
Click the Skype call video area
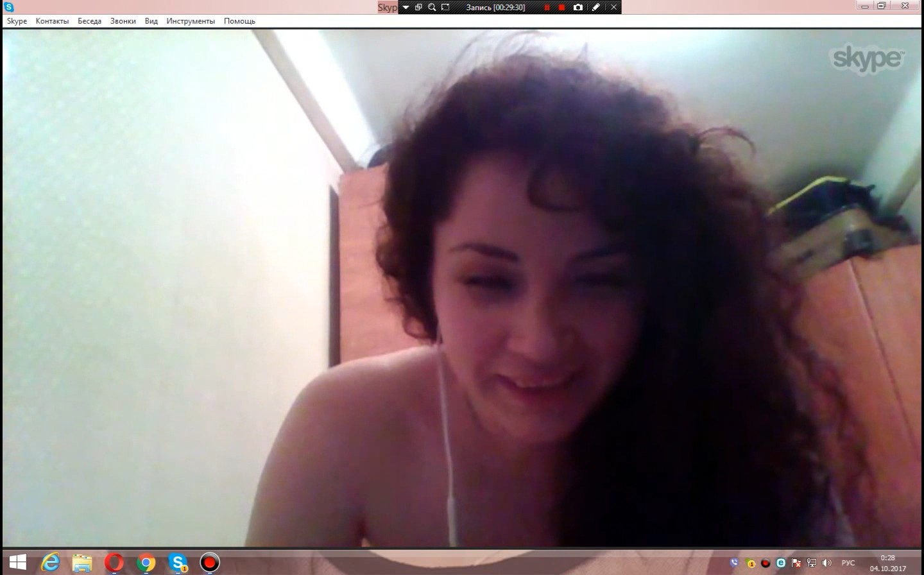click(462, 287)
